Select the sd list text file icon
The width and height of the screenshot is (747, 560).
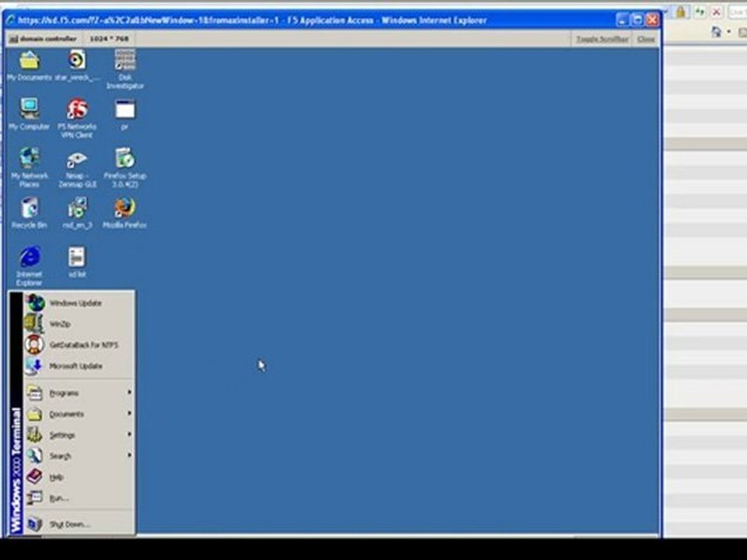point(77,262)
